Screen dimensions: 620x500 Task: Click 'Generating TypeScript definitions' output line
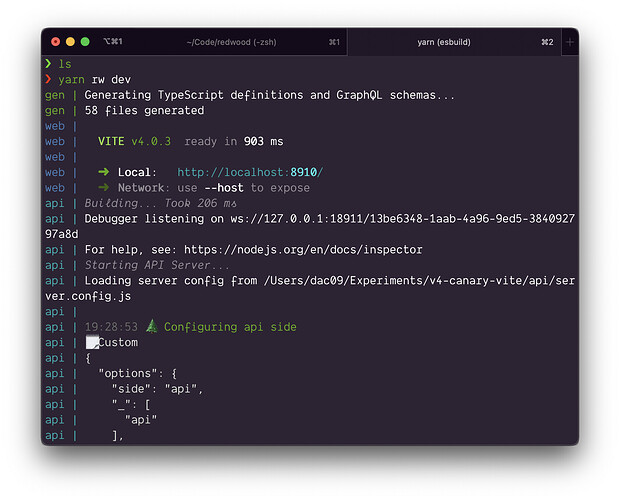(x=270, y=95)
